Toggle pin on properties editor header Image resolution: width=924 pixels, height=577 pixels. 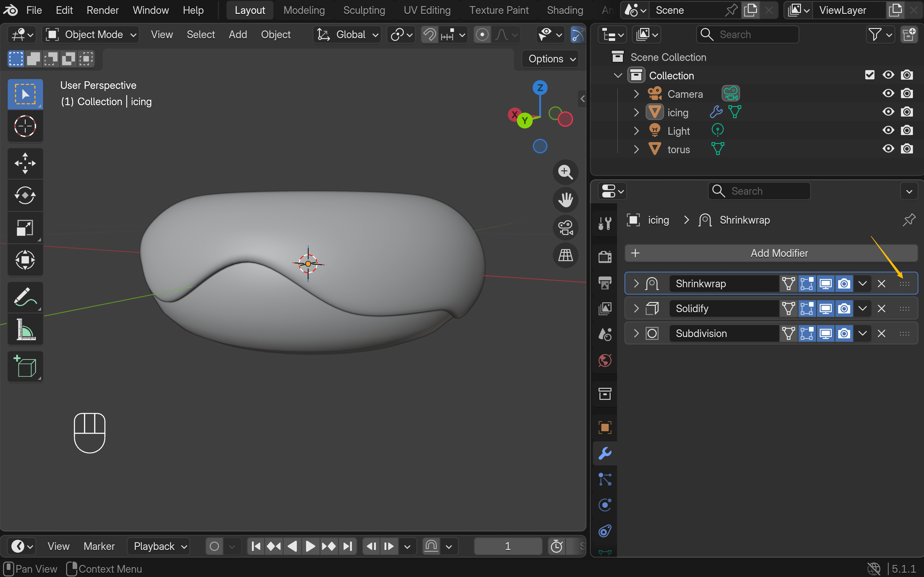point(909,220)
